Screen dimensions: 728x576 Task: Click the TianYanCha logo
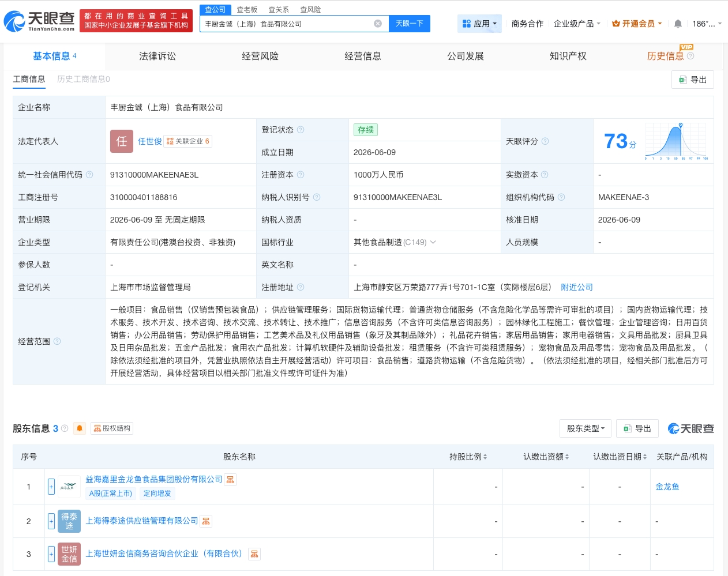(40, 21)
